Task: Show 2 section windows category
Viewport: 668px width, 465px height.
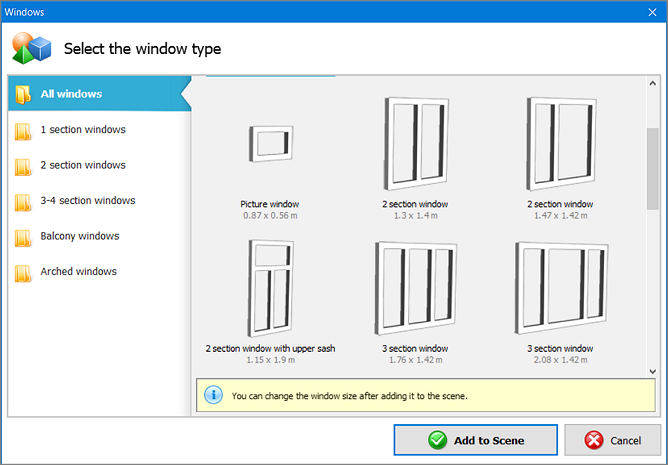Action: click(99, 165)
